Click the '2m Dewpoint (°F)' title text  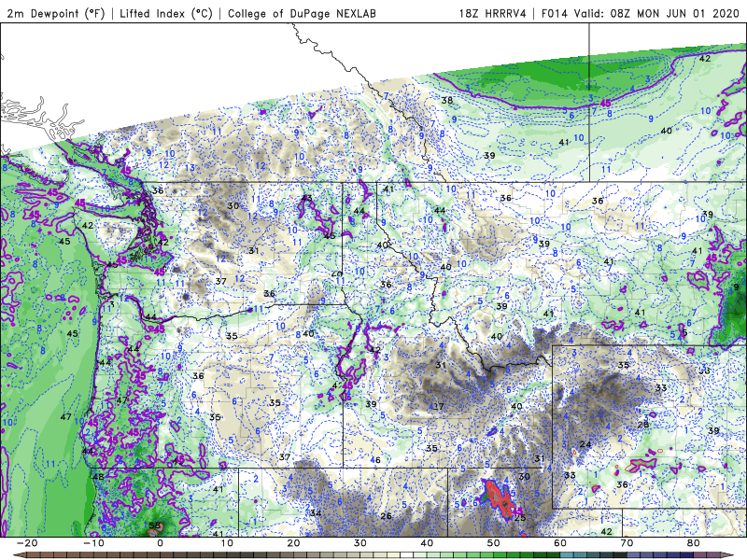(x=56, y=13)
